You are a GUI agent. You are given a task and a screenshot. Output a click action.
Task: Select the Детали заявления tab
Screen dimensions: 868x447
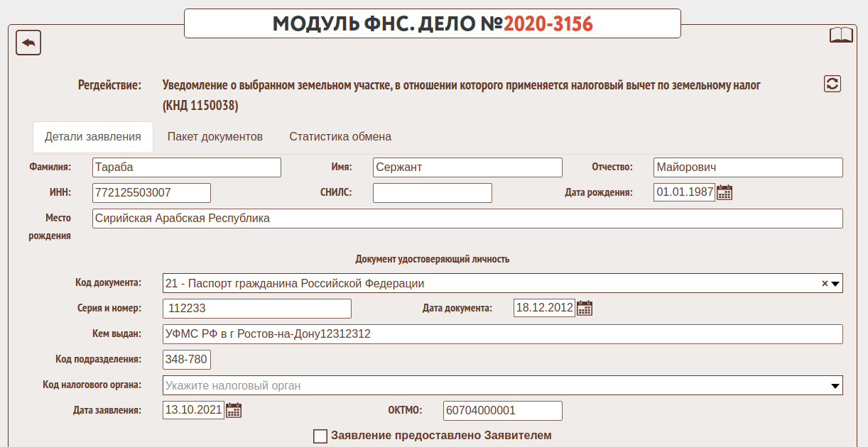(93, 136)
